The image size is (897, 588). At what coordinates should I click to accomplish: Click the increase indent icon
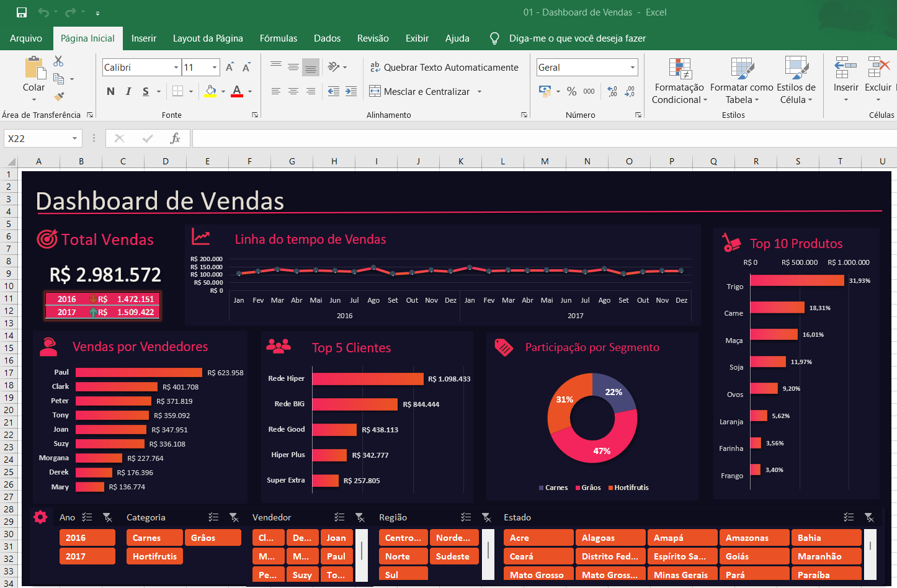click(x=351, y=91)
